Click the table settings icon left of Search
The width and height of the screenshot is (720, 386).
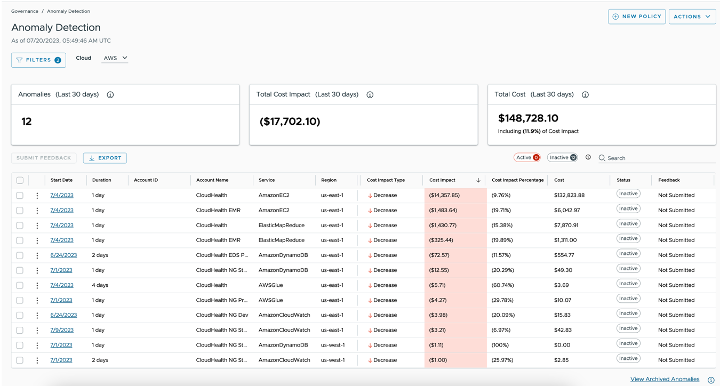(588, 157)
